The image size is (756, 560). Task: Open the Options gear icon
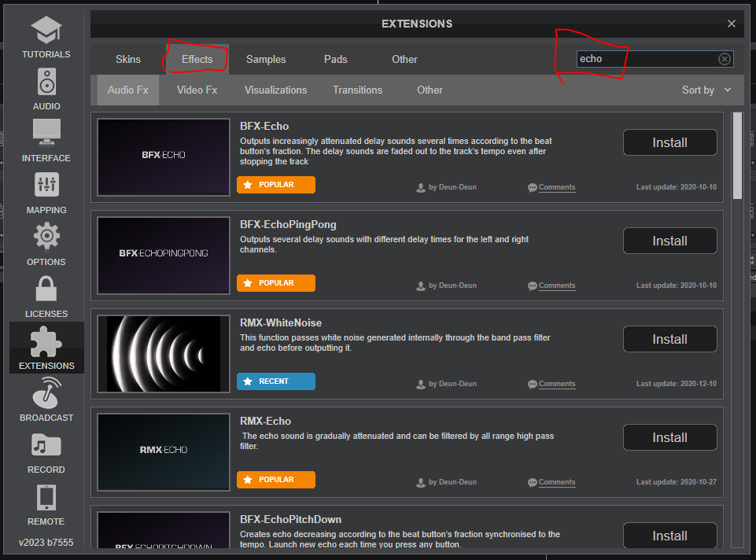pyautogui.click(x=46, y=236)
